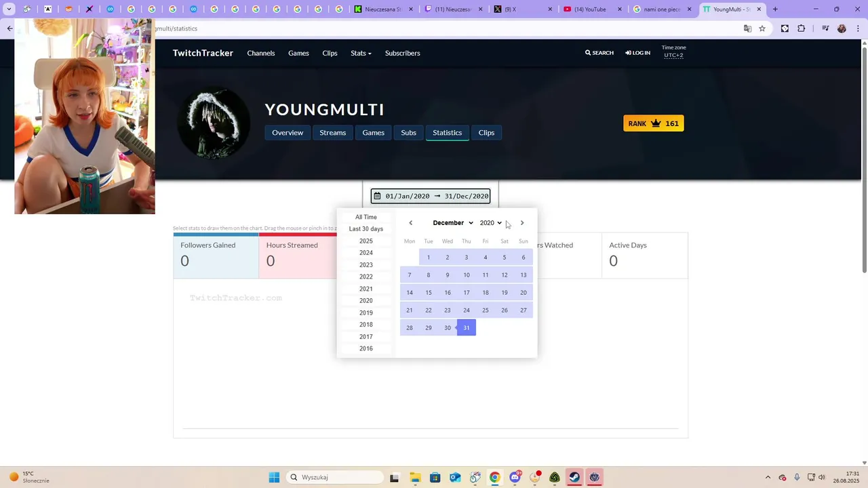Change the UTC+2 time zone

pyautogui.click(x=673, y=55)
